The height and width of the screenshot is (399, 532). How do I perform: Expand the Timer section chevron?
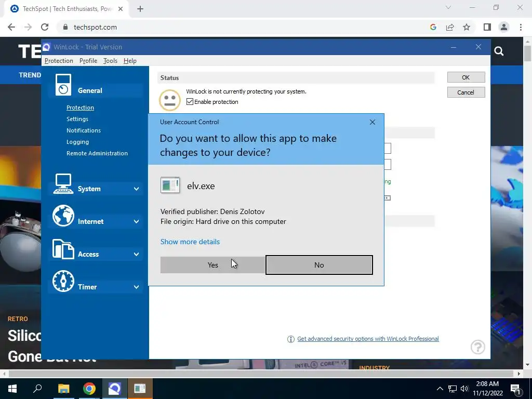[136, 287]
